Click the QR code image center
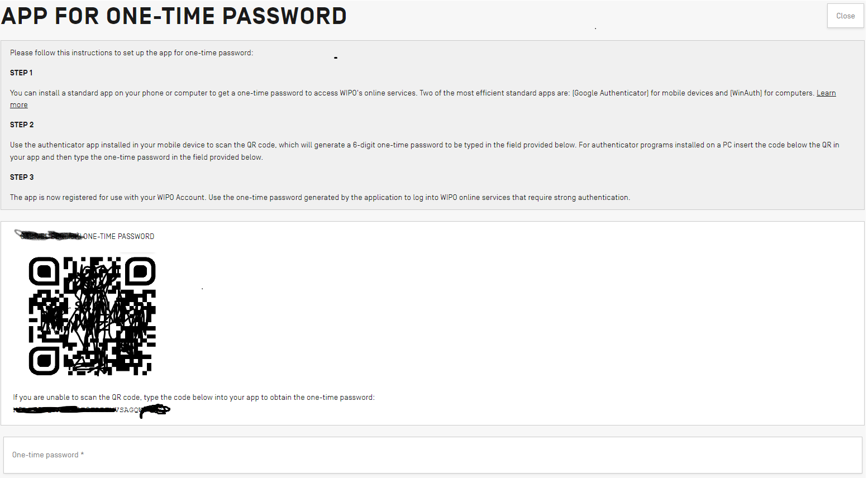Image resolution: width=868 pixels, height=478 pixels. pos(92,316)
